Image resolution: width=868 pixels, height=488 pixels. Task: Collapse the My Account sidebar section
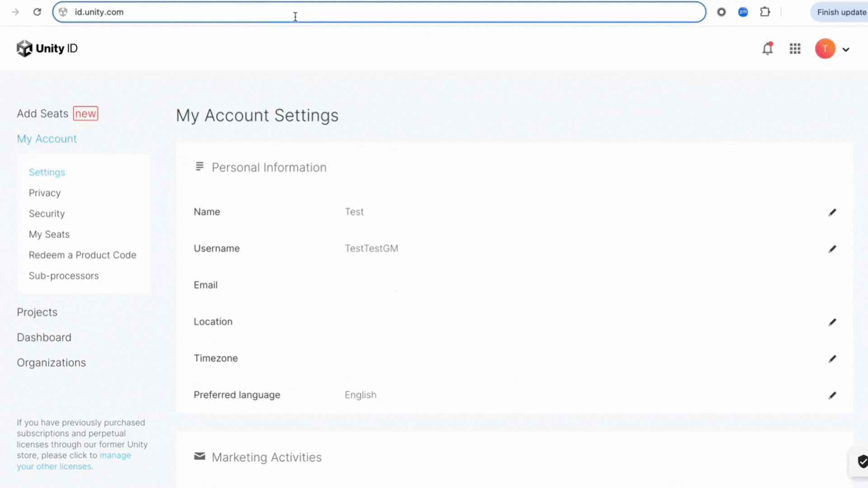[x=47, y=139]
